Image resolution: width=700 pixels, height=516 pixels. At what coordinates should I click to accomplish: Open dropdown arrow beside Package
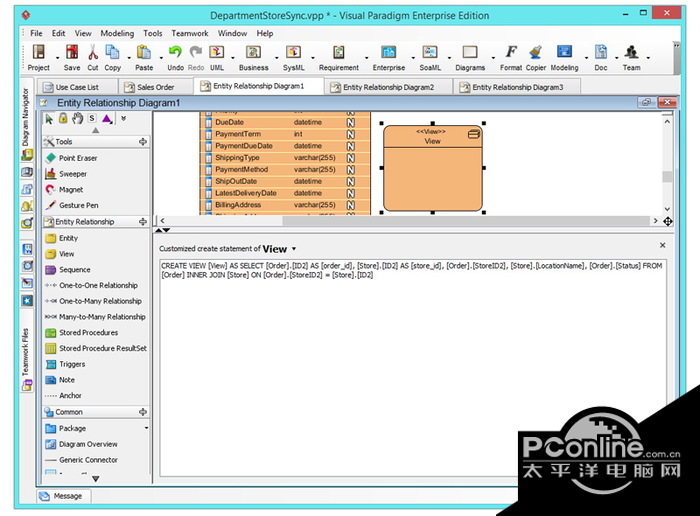[x=146, y=428]
